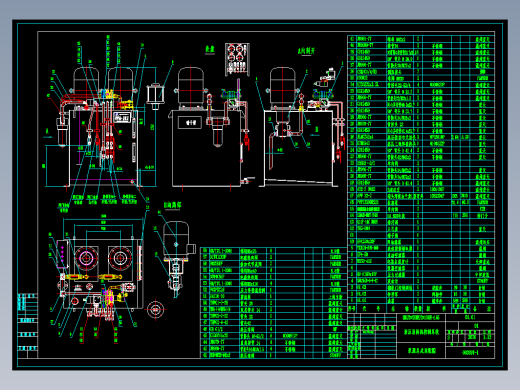The width and height of the screenshot is (520, 390).
Task: Select the revision block on the left border
Action: click(x=27, y=326)
